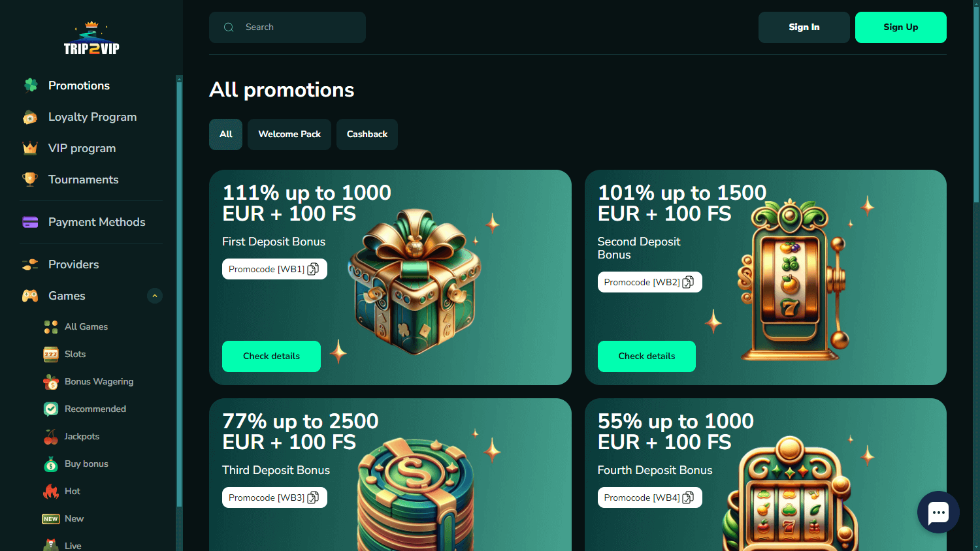Click the Hot flame icon
The image size is (980, 551).
tap(51, 492)
